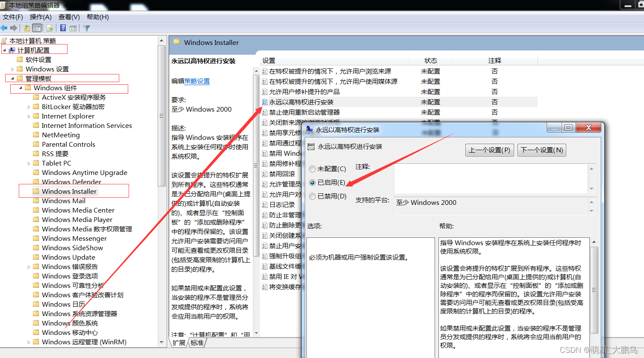Click the description pane scrollbar thumb
This screenshot has width=644, height=358.
click(256, 165)
